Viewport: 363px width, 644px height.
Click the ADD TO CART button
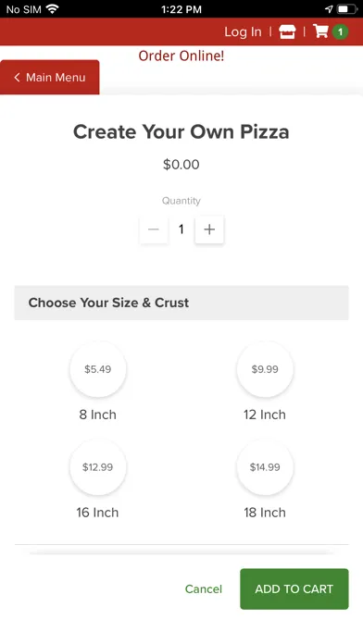click(294, 589)
